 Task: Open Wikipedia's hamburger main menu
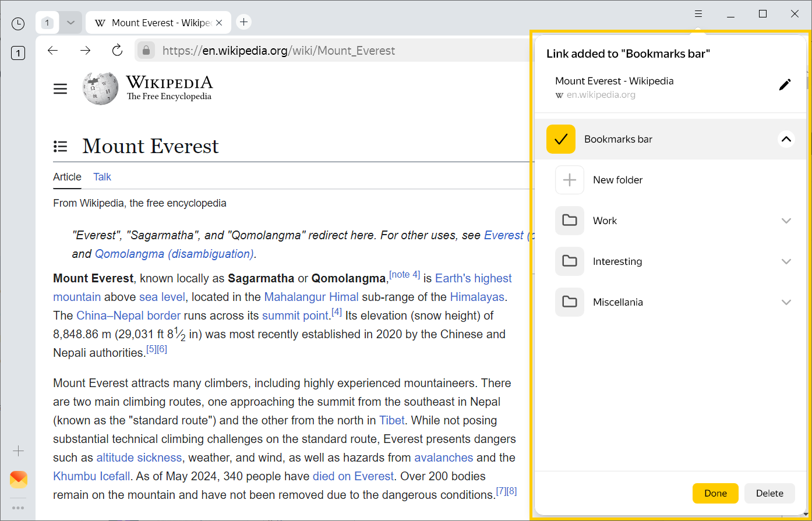tap(61, 89)
